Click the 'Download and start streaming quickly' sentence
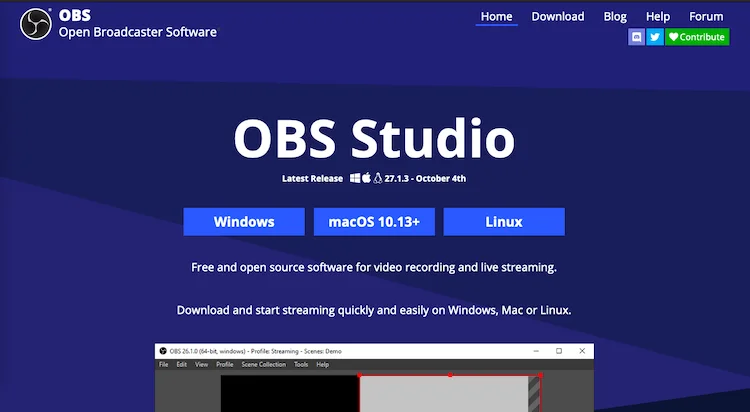The width and height of the screenshot is (750, 412). [x=374, y=310]
